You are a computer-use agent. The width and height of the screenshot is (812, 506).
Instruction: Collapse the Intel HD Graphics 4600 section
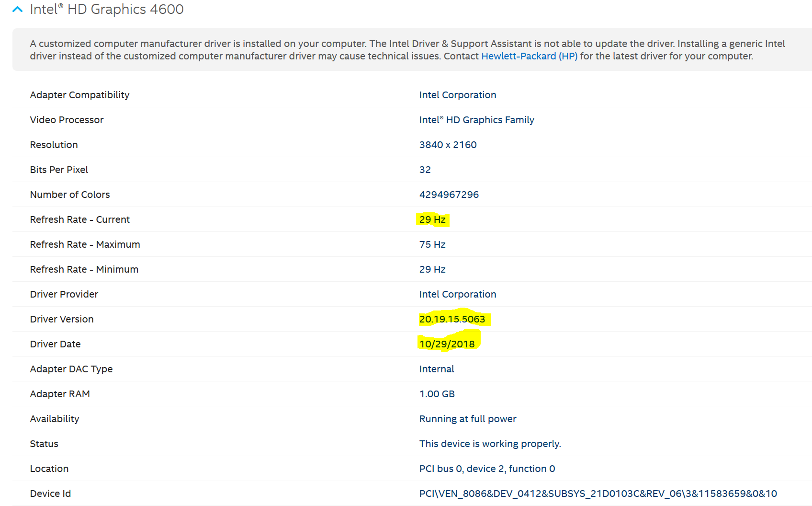tap(18, 9)
